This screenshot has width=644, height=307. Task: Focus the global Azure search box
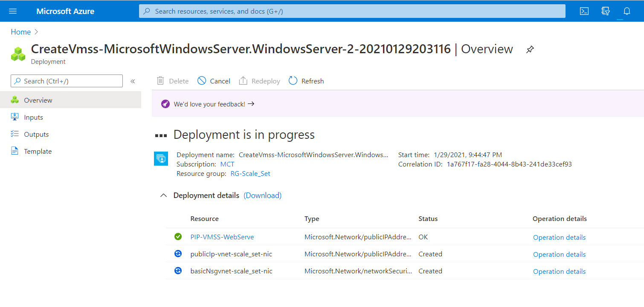[x=352, y=11]
